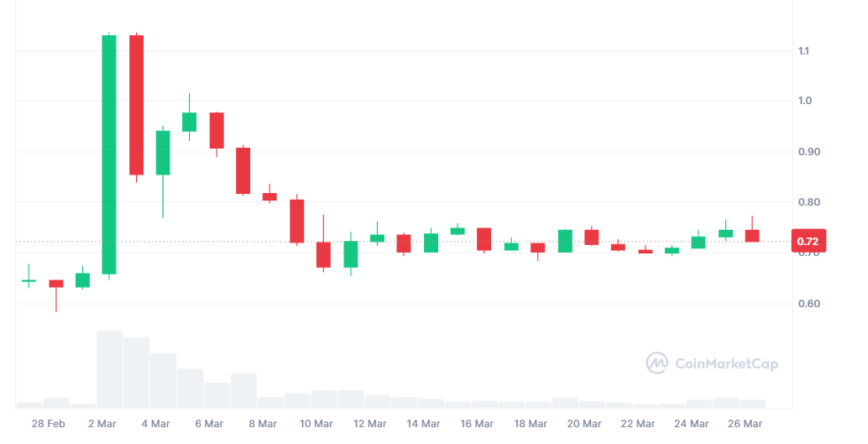
Task: Click the 20 Mar date label
Action: pos(584,424)
